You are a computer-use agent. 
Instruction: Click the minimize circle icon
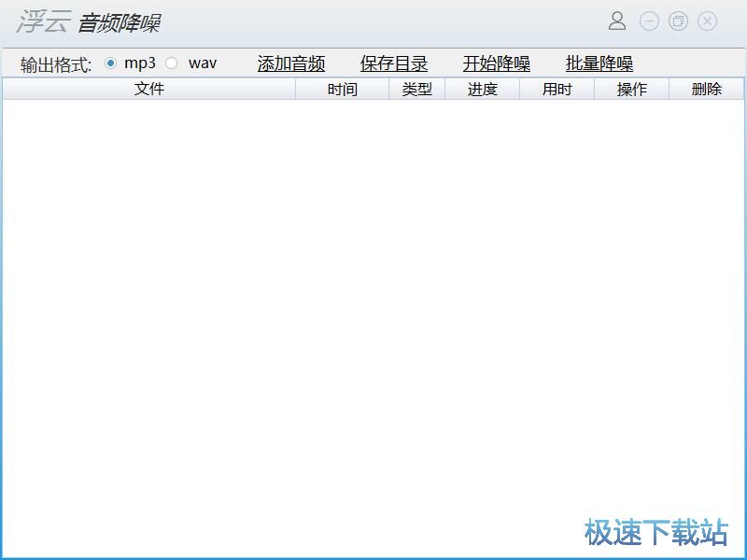(647, 21)
